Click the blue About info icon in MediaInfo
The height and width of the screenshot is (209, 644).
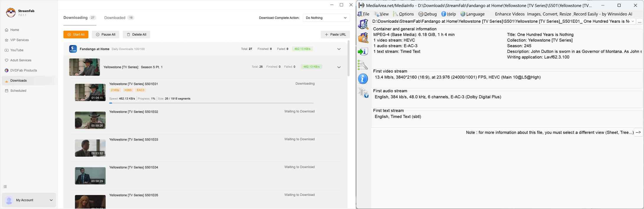[x=363, y=79]
